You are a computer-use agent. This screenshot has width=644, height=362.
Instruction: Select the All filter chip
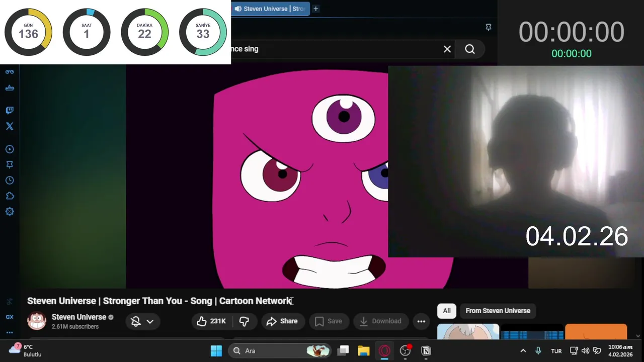447,311
